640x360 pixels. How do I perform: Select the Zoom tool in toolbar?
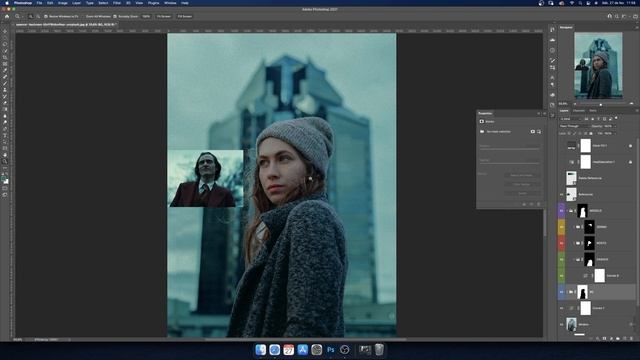pyautogui.click(x=5, y=162)
